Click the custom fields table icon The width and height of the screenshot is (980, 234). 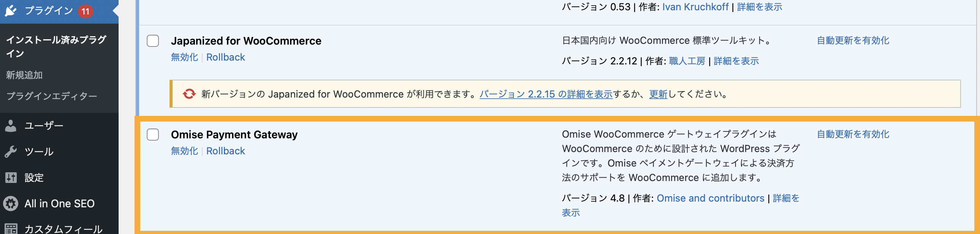click(11, 229)
